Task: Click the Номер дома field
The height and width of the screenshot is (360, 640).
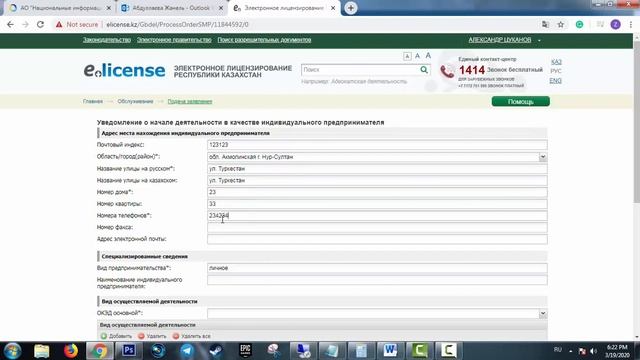Action: coord(377,192)
